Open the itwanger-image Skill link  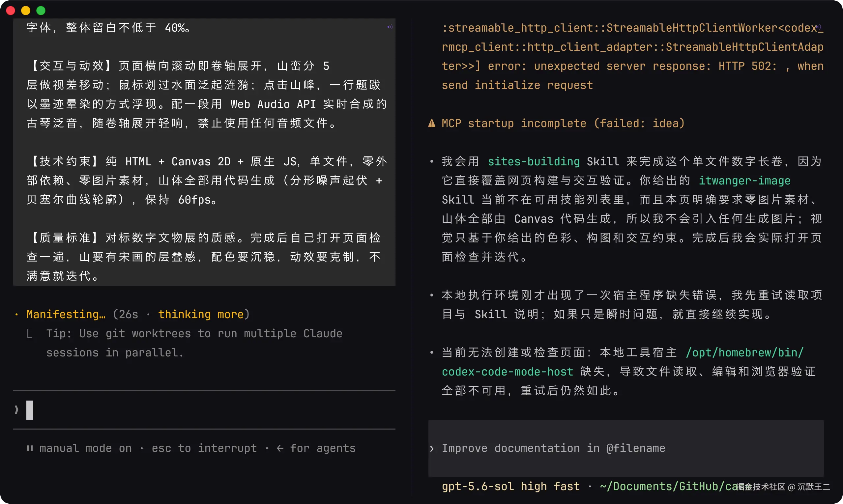pyautogui.click(x=744, y=181)
